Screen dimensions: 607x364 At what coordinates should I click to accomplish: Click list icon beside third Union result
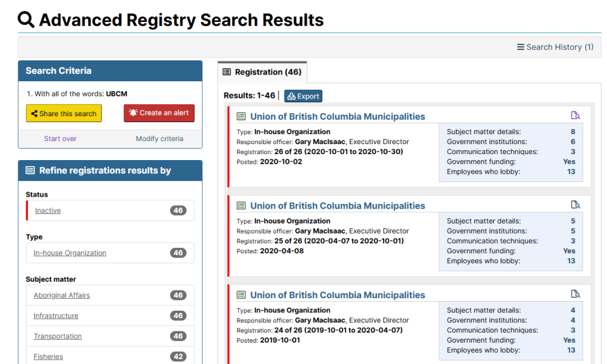click(241, 295)
